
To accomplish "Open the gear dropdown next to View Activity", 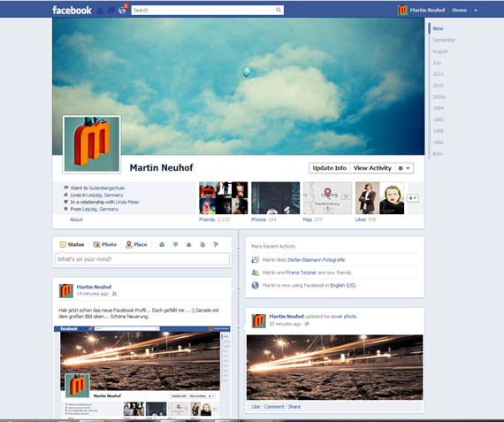I will pyautogui.click(x=404, y=168).
